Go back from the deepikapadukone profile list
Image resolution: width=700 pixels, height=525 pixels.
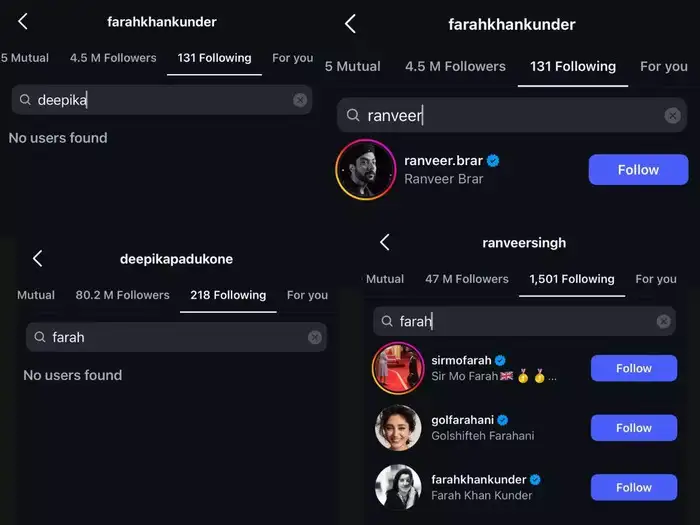37,259
